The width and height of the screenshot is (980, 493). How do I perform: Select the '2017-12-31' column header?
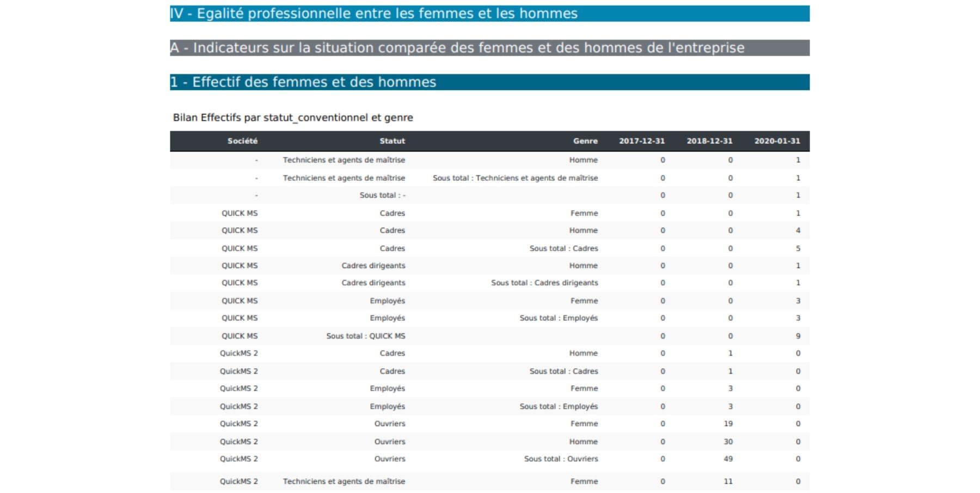click(642, 141)
